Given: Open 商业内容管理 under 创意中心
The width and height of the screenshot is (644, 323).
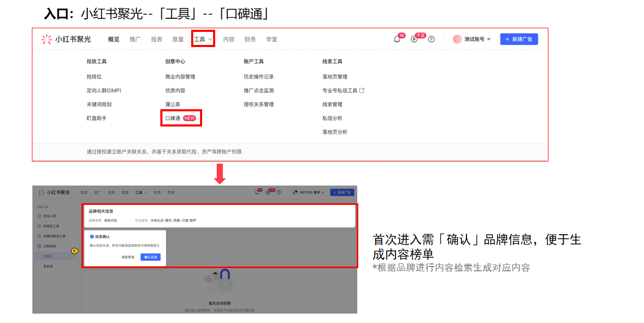Looking at the screenshot, I should point(180,77).
